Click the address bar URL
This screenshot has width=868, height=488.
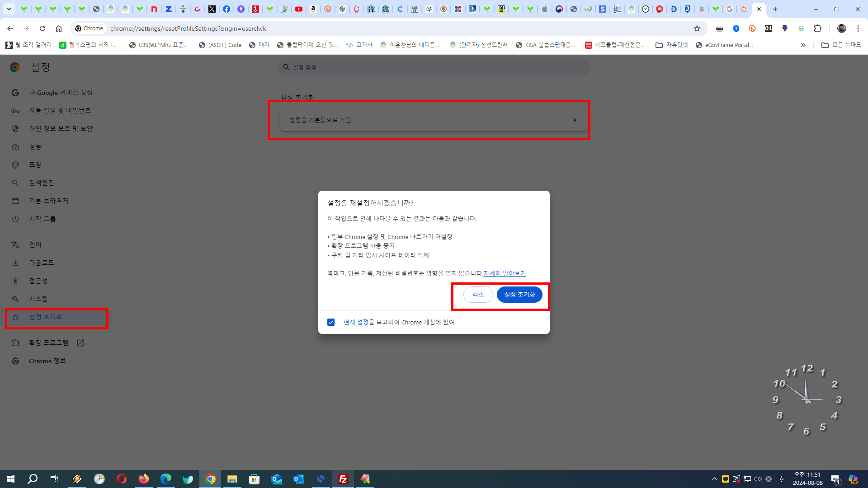[188, 28]
